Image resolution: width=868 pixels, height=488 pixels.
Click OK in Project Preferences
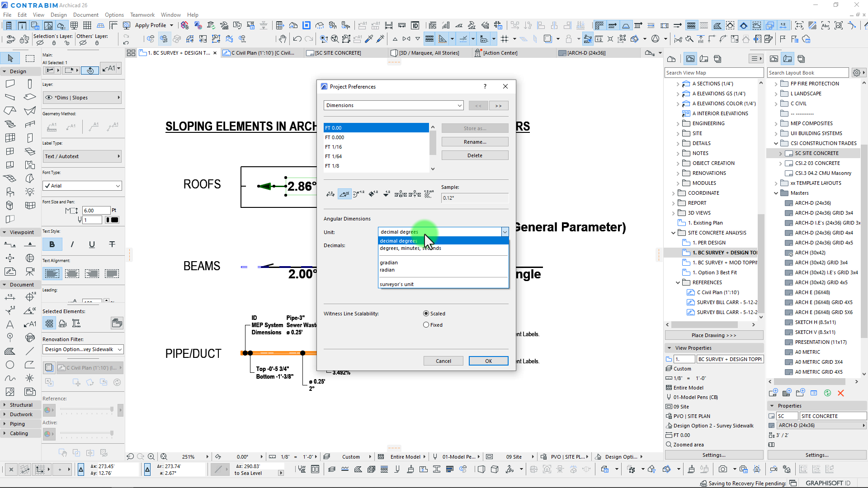click(488, 361)
